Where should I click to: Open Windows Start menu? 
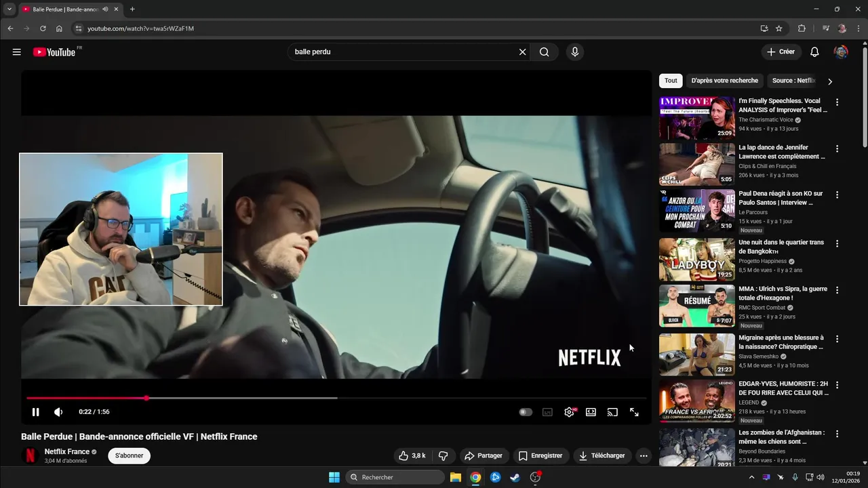point(334,477)
